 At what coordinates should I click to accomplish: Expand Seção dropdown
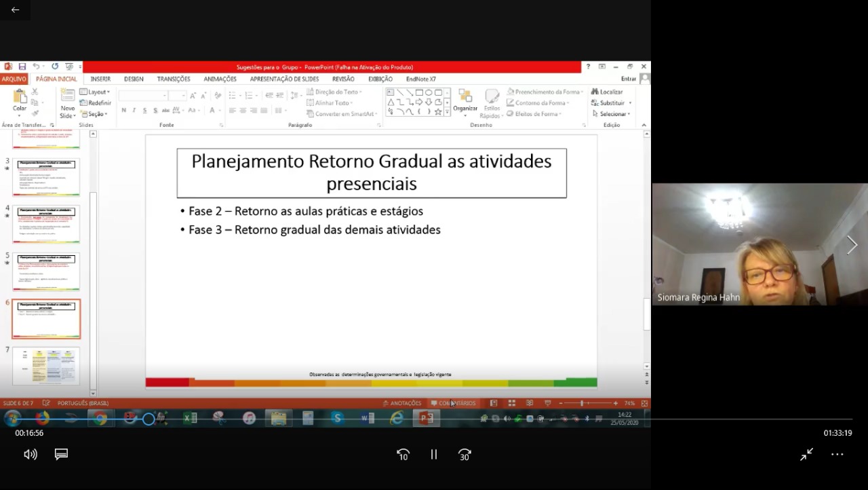coord(94,114)
